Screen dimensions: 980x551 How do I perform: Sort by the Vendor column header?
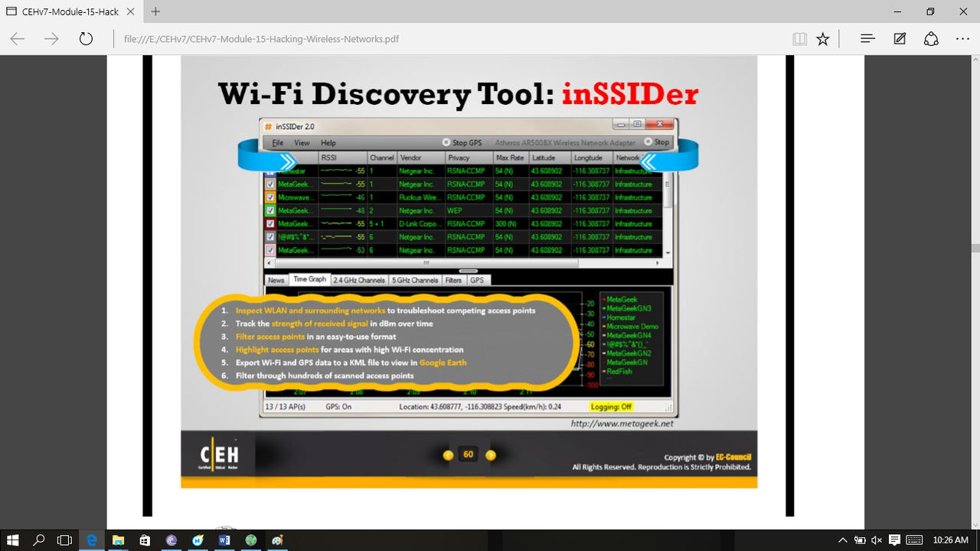(420, 158)
